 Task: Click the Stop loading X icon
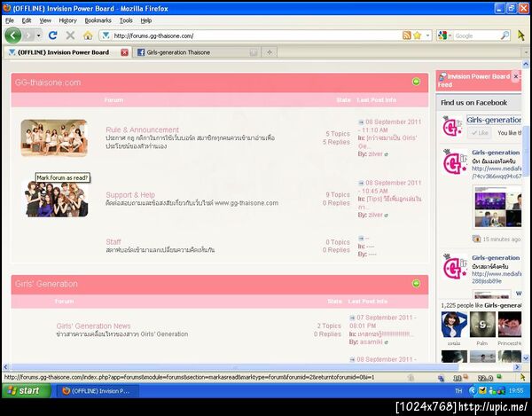click(70, 35)
